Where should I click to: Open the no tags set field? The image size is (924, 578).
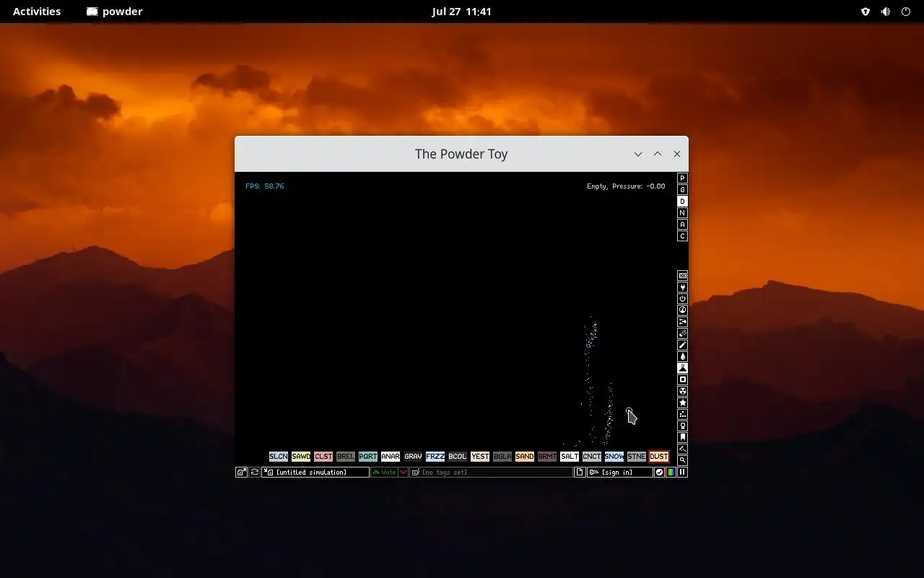492,473
